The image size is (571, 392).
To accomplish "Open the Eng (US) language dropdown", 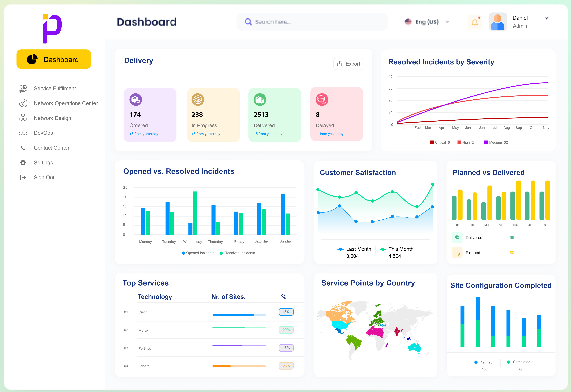I will point(427,22).
